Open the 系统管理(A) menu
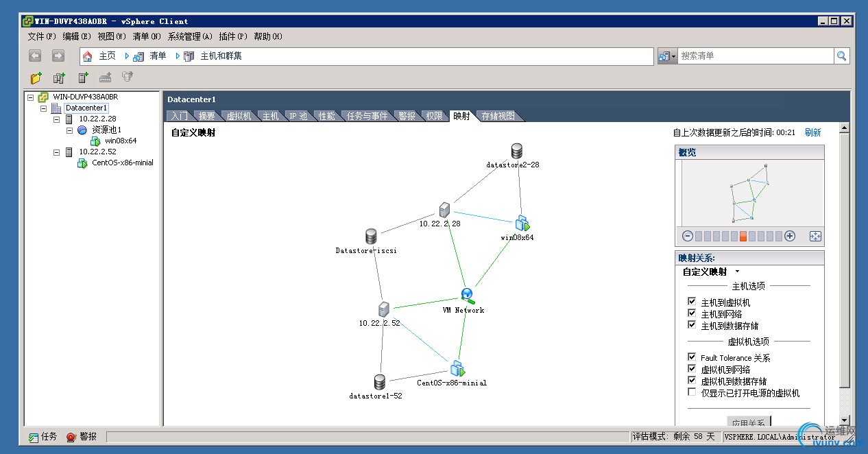 pyautogui.click(x=191, y=36)
